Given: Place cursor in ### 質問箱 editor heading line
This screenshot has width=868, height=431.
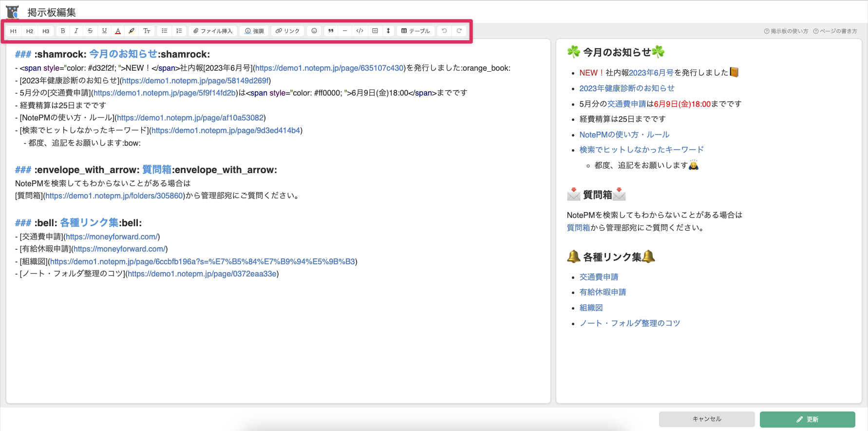Looking at the screenshot, I should click(x=146, y=170).
